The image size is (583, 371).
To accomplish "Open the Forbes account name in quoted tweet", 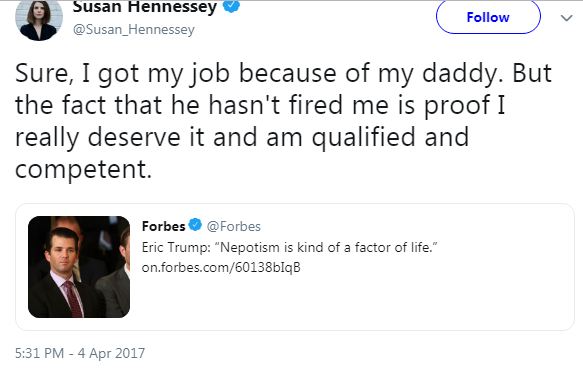I will [164, 226].
